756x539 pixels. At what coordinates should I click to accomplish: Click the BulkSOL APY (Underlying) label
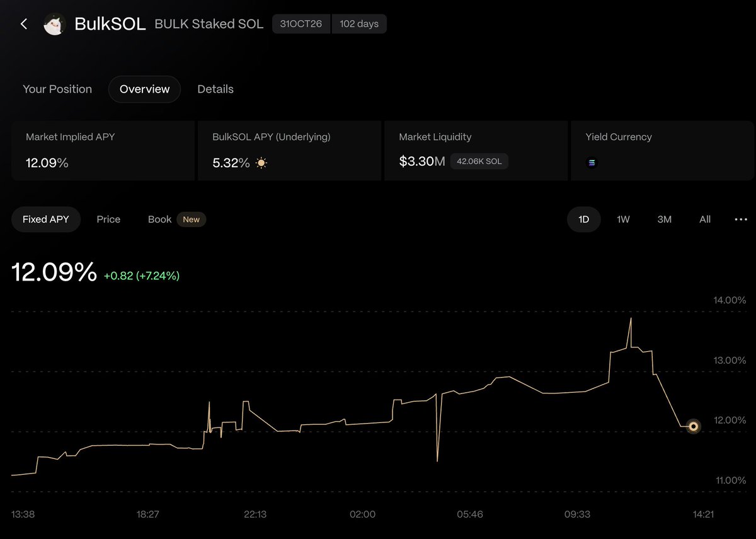272,137
